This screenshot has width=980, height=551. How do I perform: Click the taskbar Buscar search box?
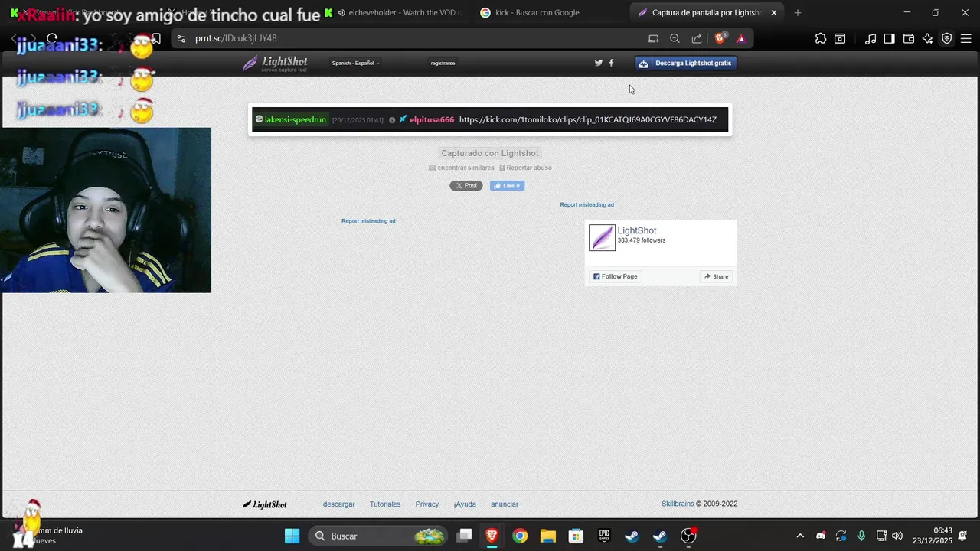click(378, 536)
